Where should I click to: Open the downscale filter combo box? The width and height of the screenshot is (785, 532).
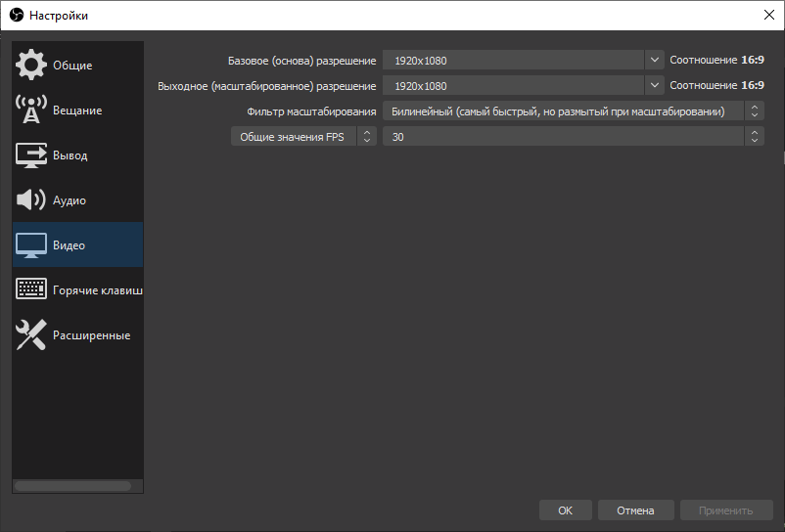573,111
